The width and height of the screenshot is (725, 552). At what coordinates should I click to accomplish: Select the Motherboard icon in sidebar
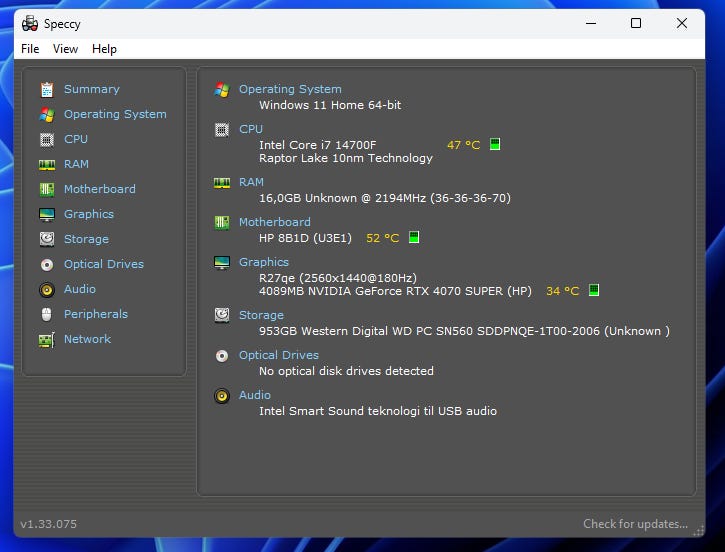(47, 189)
